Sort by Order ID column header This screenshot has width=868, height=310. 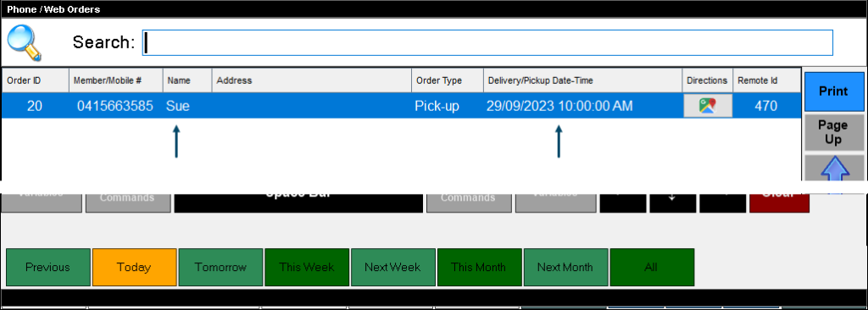tap(36, 80)
